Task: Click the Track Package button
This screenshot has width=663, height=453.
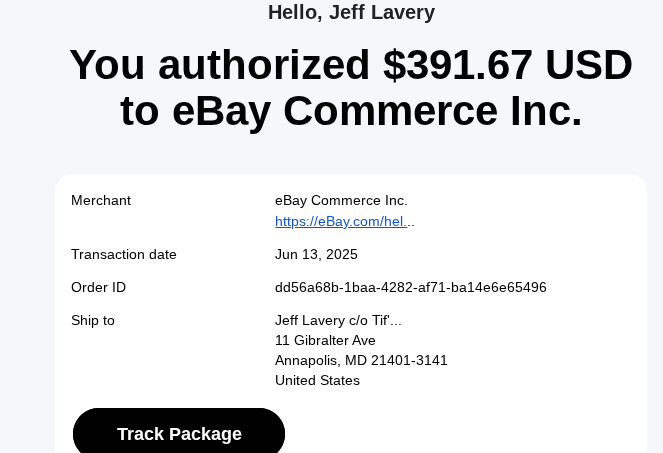Action: pyautogui.click(x=179, y=433)
